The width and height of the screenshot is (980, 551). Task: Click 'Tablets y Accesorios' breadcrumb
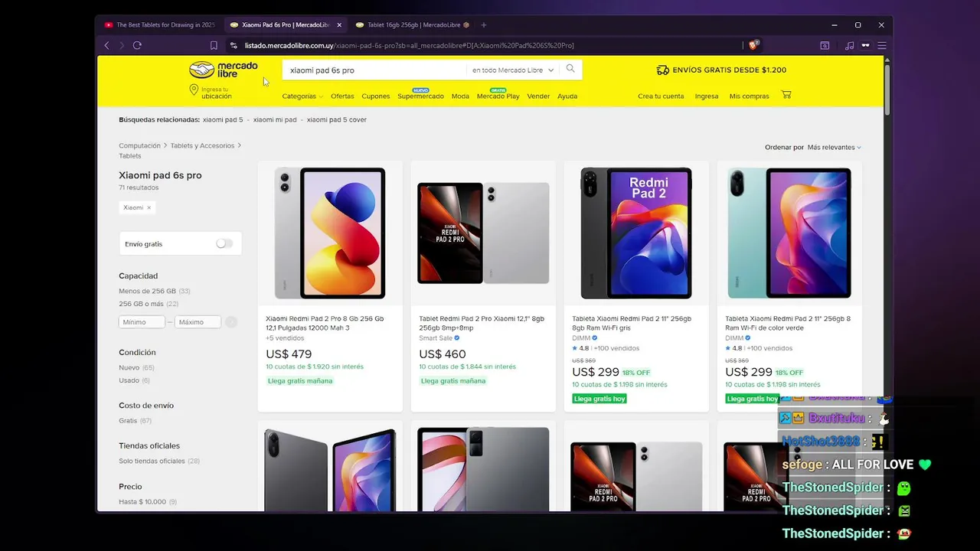tap(202, 145)
